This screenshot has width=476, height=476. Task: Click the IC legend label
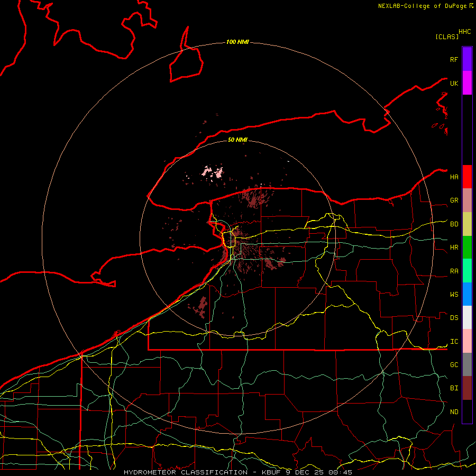coord(454,342)
